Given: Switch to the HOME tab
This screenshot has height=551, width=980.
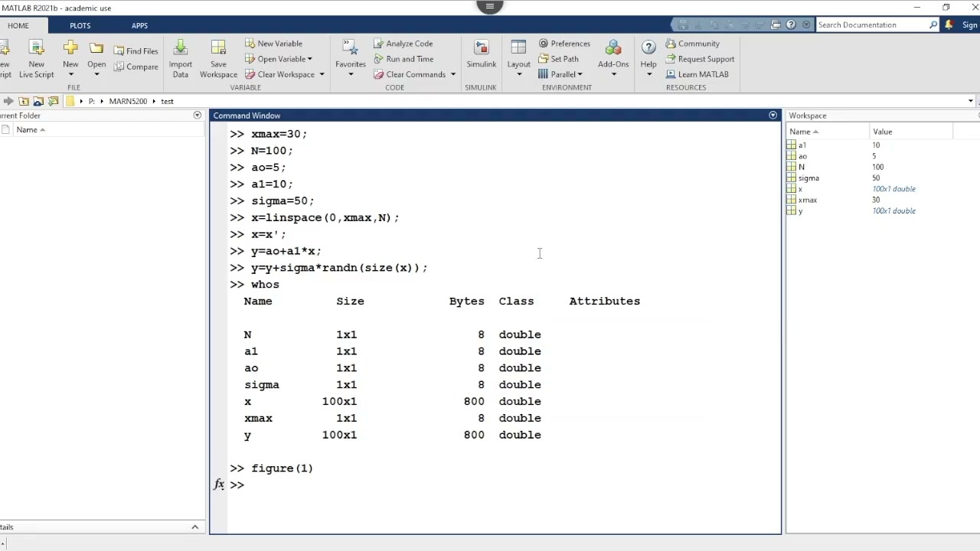Looking at the screenshot, I should pos(18,25).
